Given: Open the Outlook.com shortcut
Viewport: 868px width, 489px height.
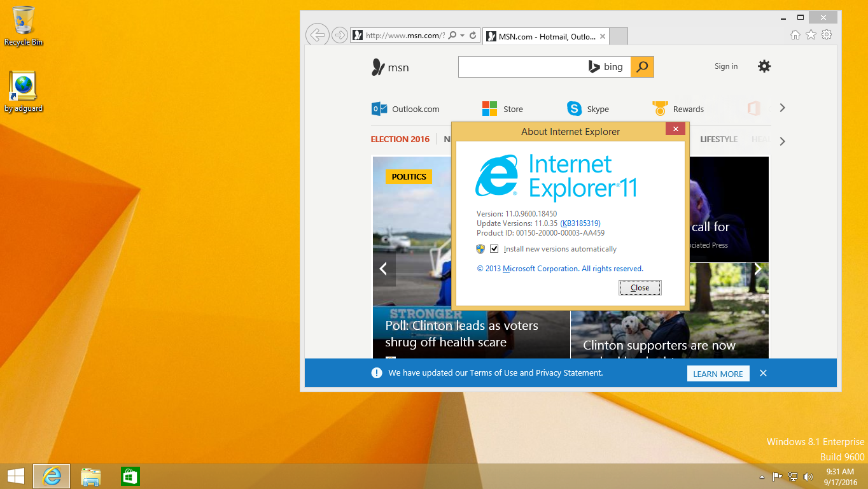Looking at the screenshot, I should point(405,109).
